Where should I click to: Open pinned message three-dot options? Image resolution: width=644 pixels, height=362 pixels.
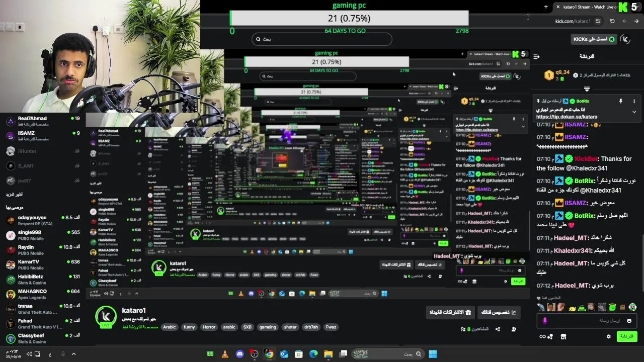pyautogui.click(x=634, y=101)
